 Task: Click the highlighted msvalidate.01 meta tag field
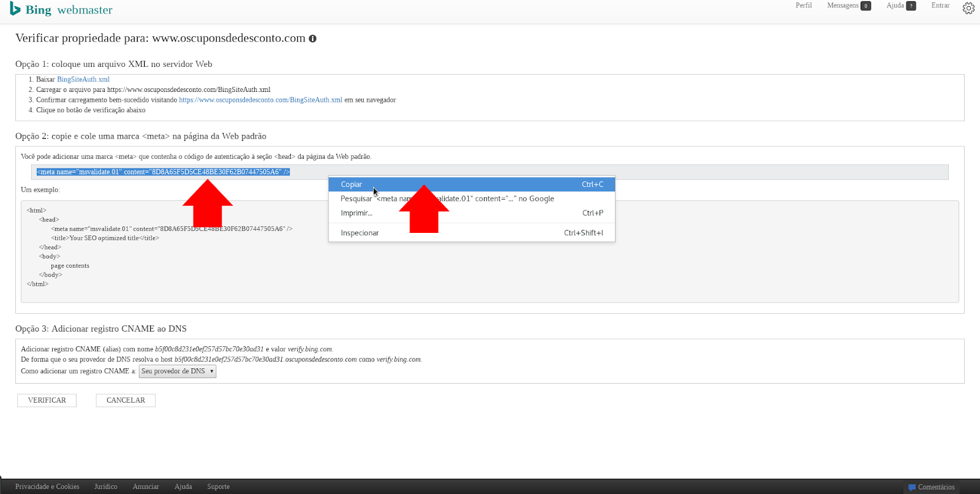tap(490, 172)
